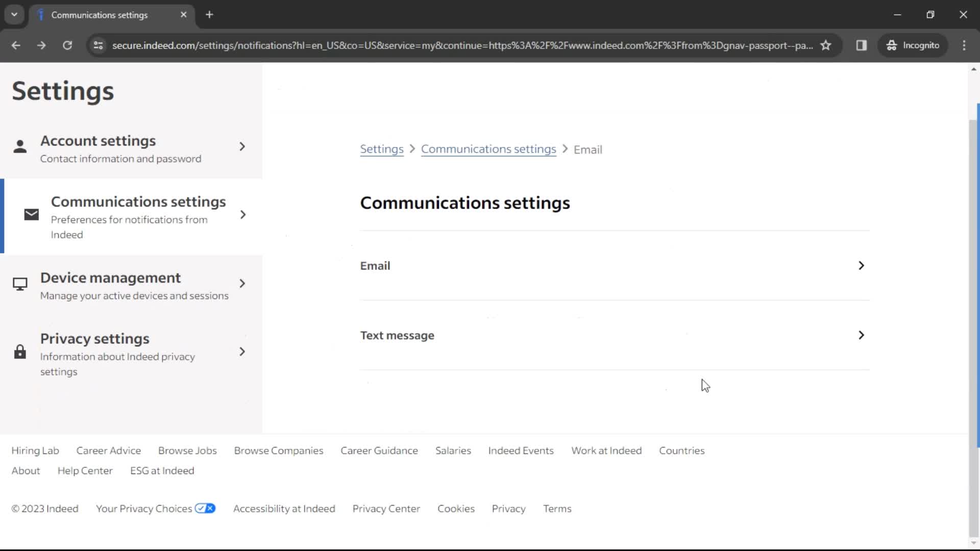Screen dimensions: 980x551
Task: Click the back navigation arrow icon
Action: (15, 45)
